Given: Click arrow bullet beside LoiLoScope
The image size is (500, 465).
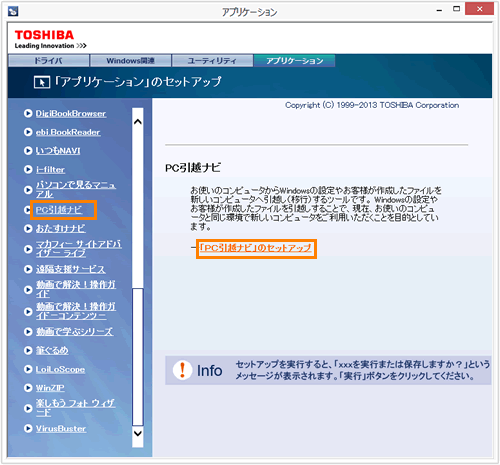Looking at the screenshot, I should tap(28, 369).
